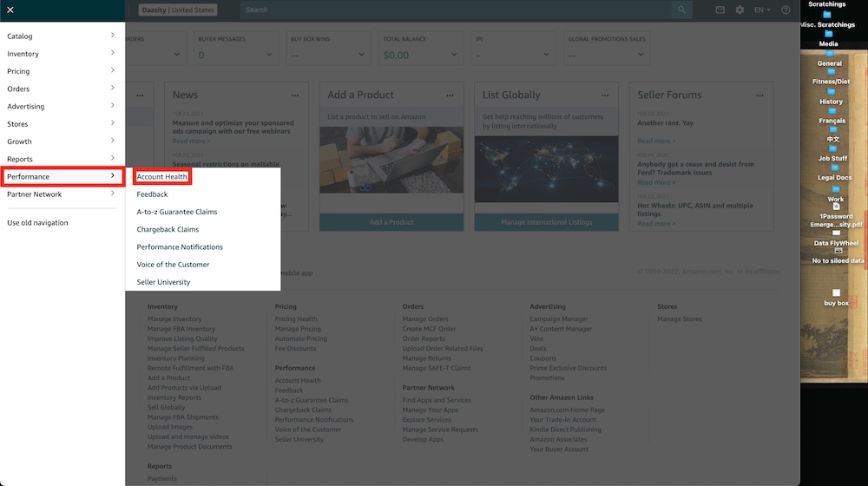Open the List Globally card ellipsis menu
Viewport: 868px width, 486px height.
click(x=605, y=95)
